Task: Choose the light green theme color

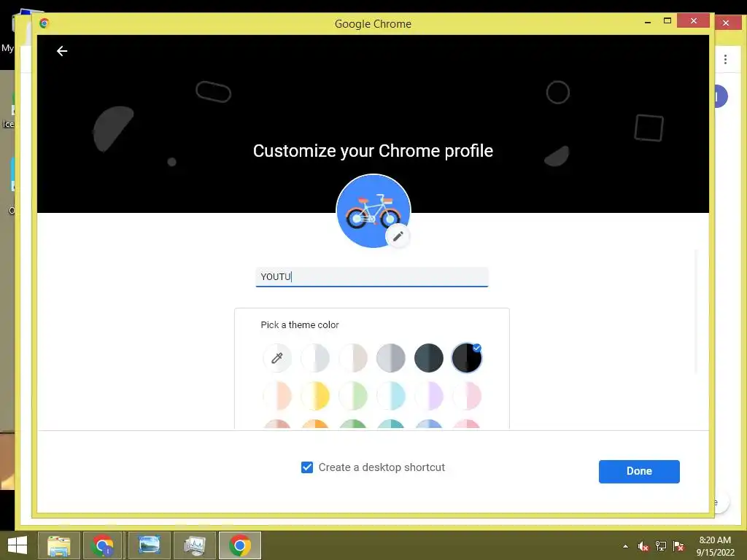Action: (353, 396)
